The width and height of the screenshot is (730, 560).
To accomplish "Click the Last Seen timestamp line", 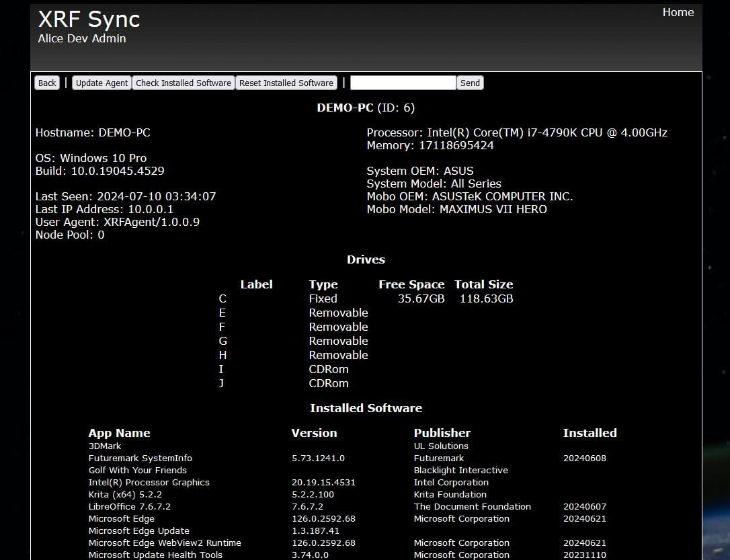I will 126,196.
